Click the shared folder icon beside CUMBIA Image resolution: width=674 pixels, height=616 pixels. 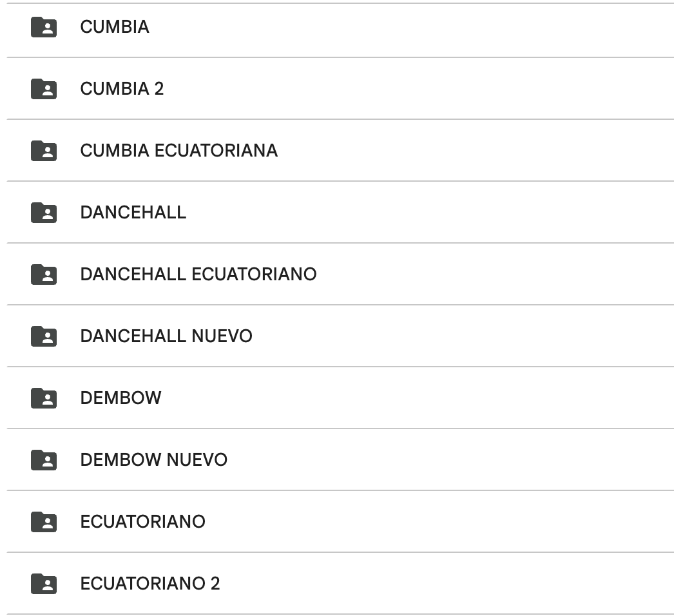click(44, 27)
